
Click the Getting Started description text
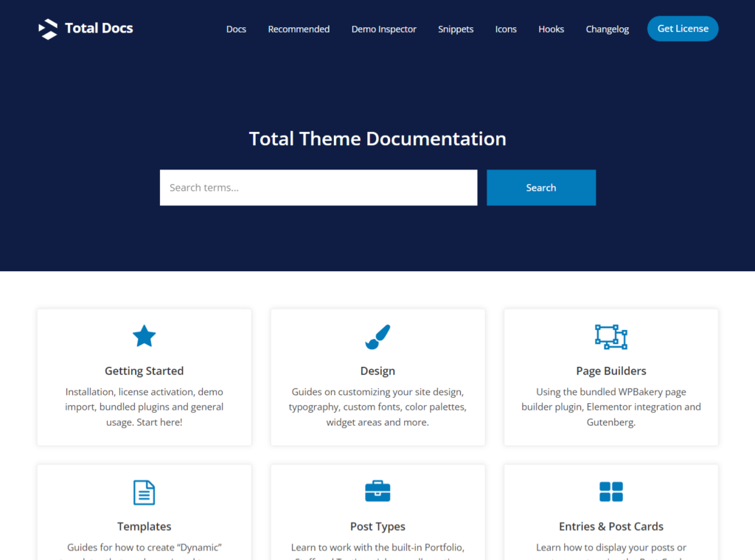tap(144, 407)
